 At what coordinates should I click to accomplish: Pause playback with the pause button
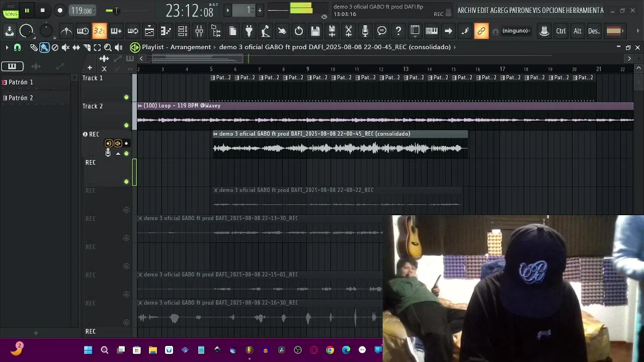[x=27, y=11]
